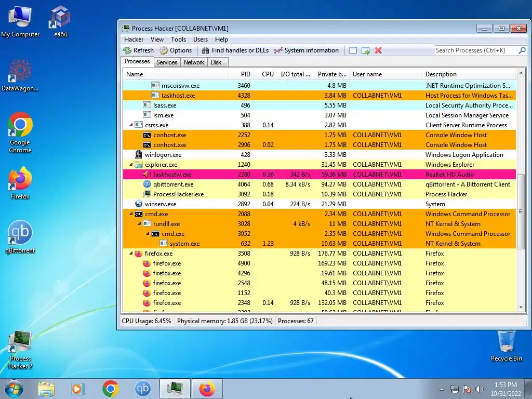Select the qbittorrent.exe process icon
The image size is (532, 399).
click(147, 184)
